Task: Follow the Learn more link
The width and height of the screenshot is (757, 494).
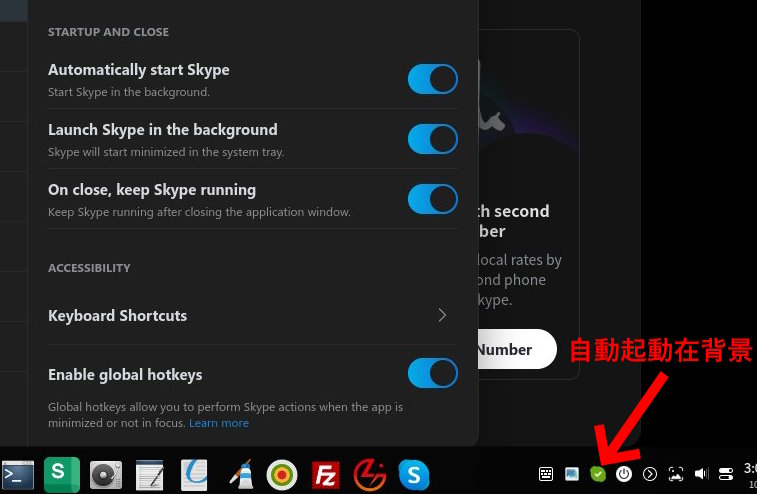Action: coord(219,423)
